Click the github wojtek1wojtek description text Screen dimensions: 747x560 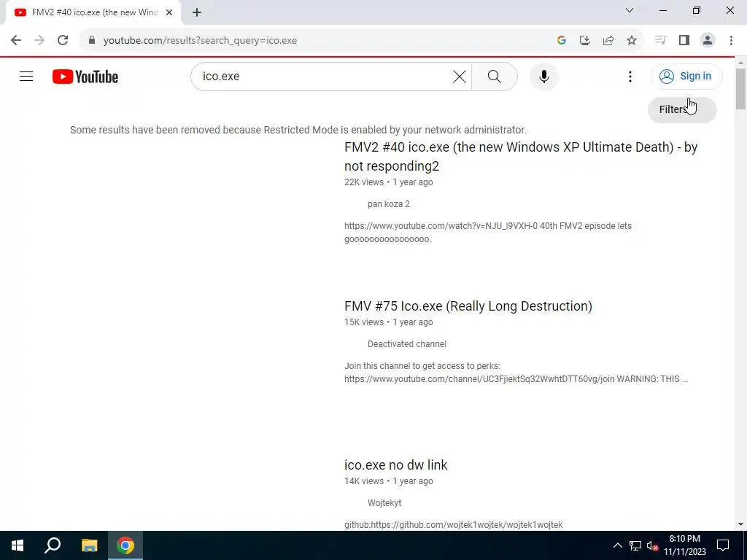pos(454,525)
